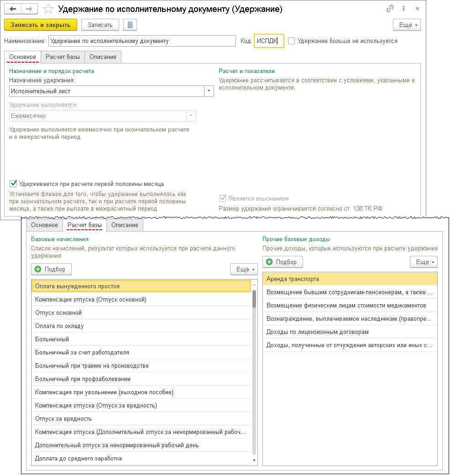Click the get link chain icon
Viewport: 450px width, 476px height.
coord(390,9)
